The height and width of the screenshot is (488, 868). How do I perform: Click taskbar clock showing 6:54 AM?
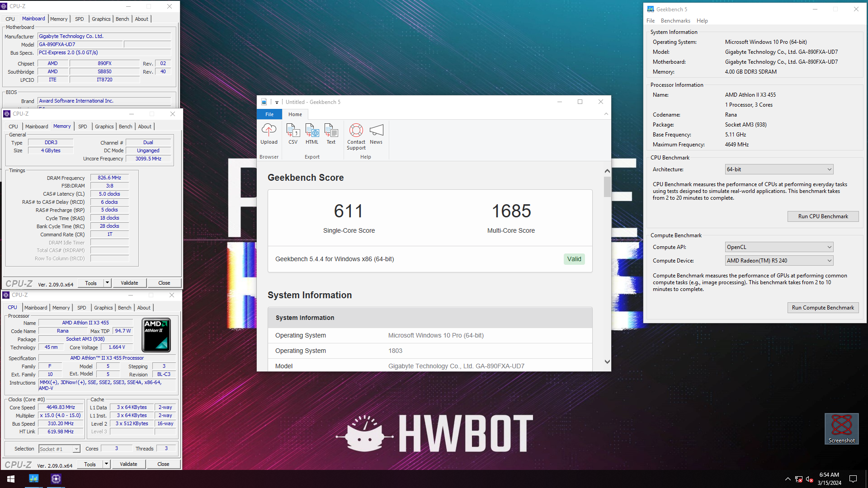[829, 479]
